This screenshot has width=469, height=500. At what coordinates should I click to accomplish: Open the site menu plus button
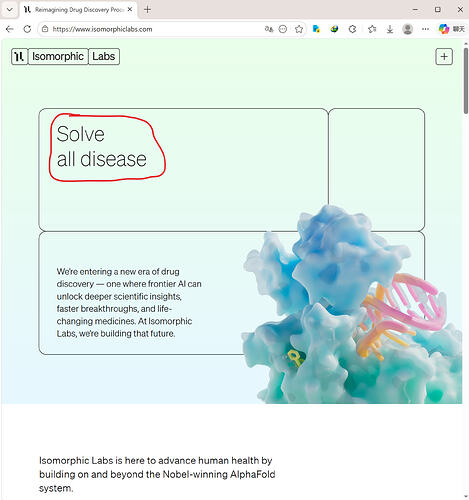[x=444, y=57]
